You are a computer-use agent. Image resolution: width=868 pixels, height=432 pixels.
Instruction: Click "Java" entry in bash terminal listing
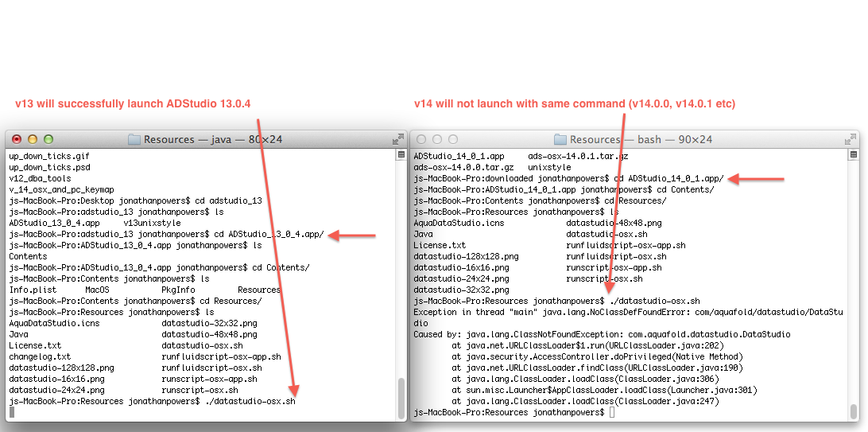pos(423,234)
